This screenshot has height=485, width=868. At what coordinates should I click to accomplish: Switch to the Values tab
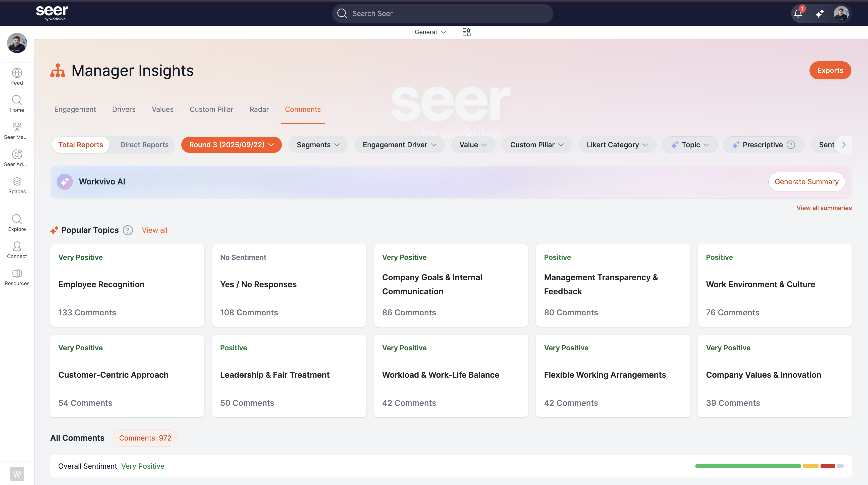coord(162,109)
